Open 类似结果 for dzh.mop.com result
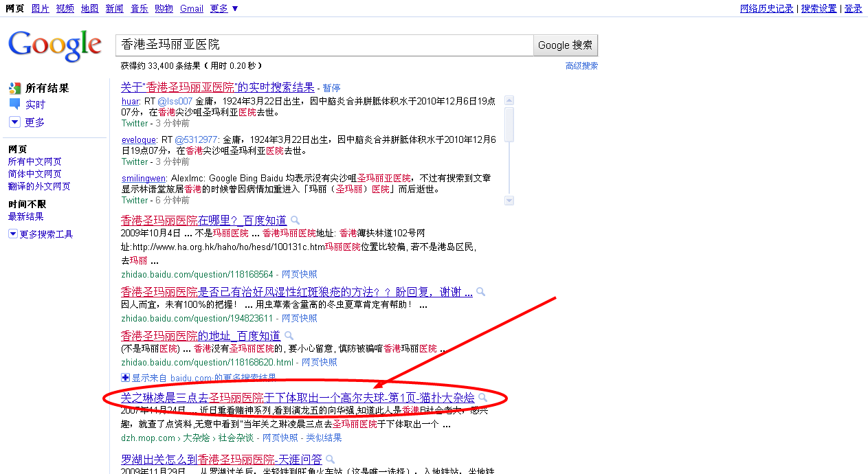 (x=324, y=438)
